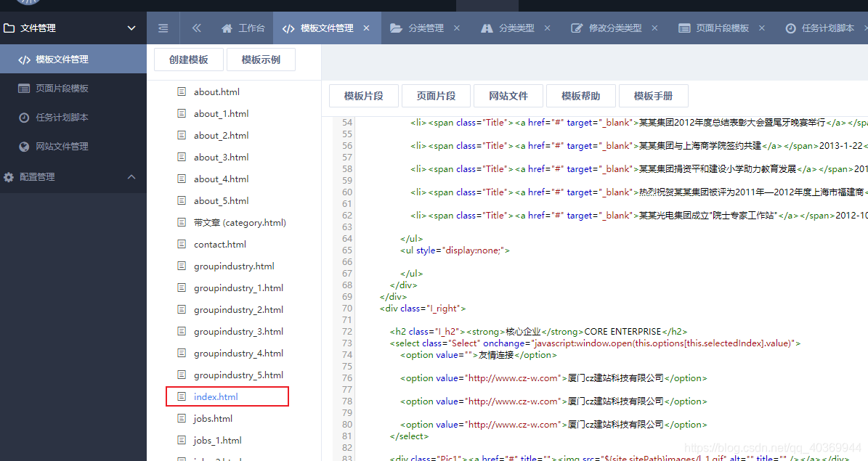This screenshot has height=461, width=868.
Task: Open 页面片段模板 in the sidebar
Action: coord(73,89)
